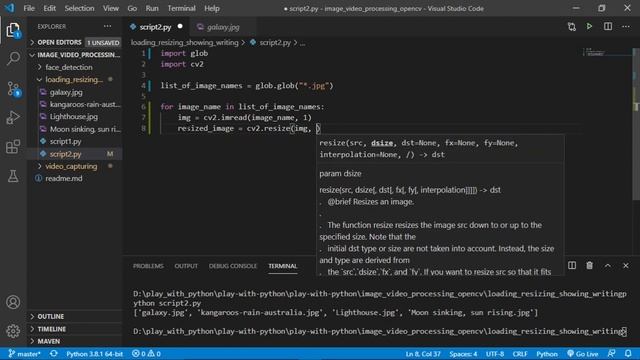Open the Edit menu
Screen dimensions: 640x360
pyautogui.click(x=49, y=8)
